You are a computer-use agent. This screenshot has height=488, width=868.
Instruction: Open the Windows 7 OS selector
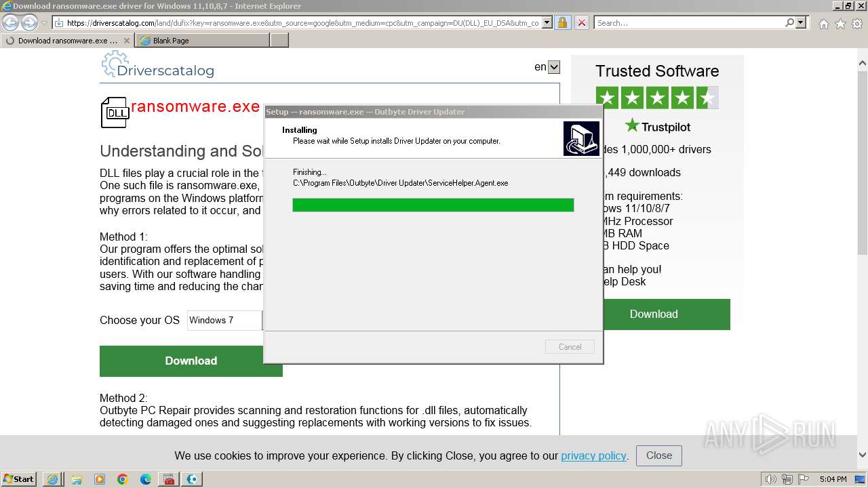[x=224, y=320]
